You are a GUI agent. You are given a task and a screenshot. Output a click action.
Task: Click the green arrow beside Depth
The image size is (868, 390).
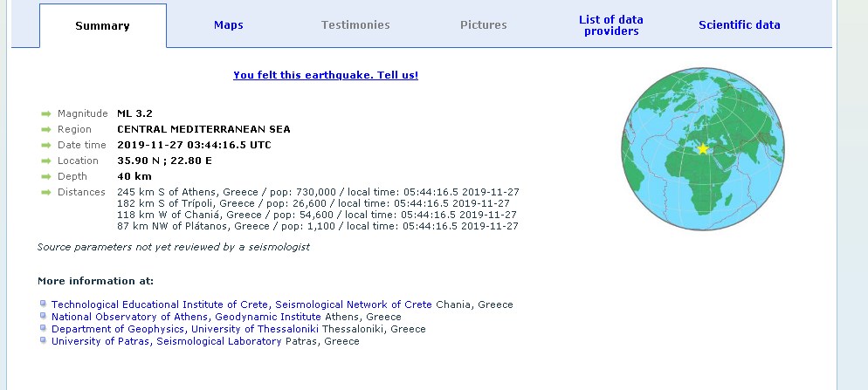pyautogui.click(x=45, y=176)
